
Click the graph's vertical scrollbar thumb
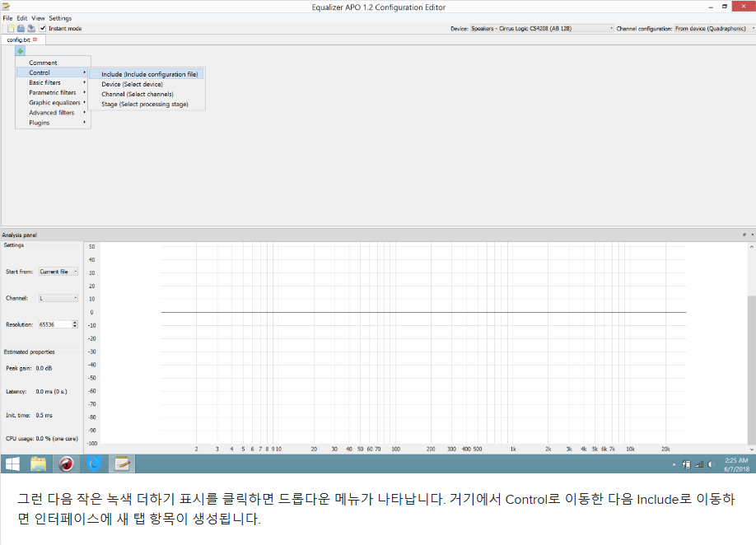click(x=752, y=370)
